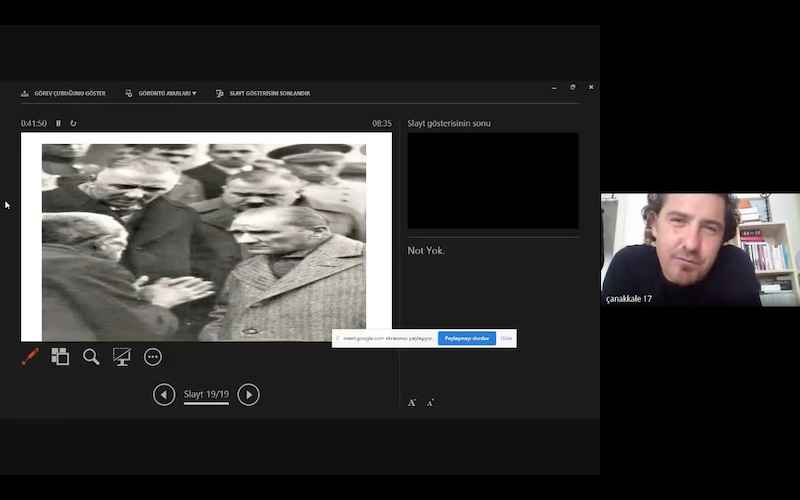This screenshot has height=500, width=800.
Task: Click GÖREV ÇUBUĞUNU GÖSTER
Action: (x=63, y=93)
